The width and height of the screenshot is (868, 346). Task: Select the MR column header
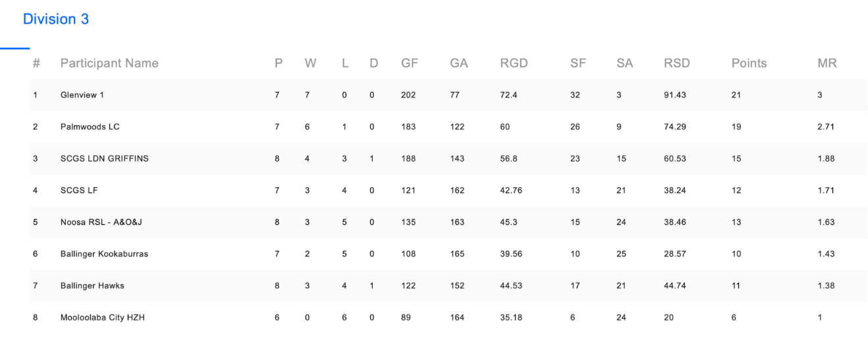pos(827,63)
